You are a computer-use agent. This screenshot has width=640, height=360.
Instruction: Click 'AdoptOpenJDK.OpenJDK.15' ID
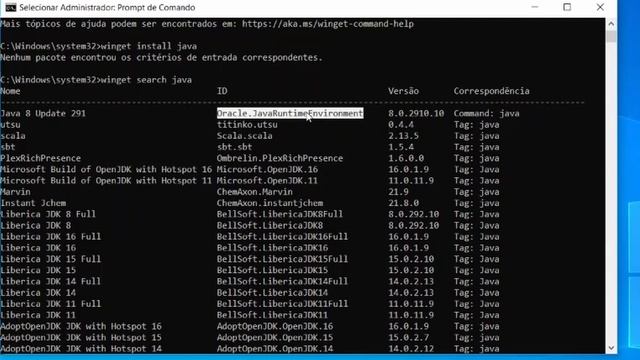(275, 338)
